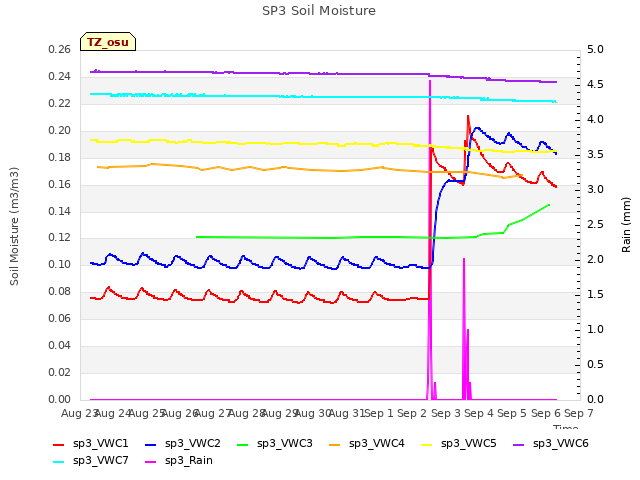Click the sp3_VWC7 legend label
The width and height of the screenshot is (640, 480).
point(100,460)
